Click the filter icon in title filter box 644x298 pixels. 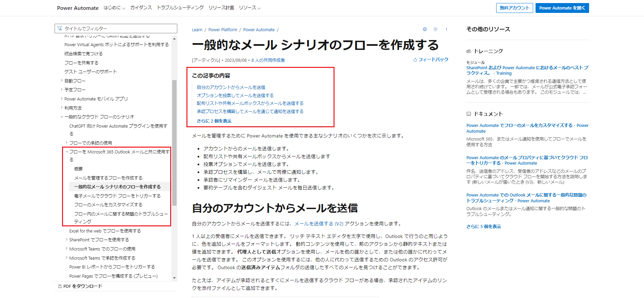tap(60, 29)
